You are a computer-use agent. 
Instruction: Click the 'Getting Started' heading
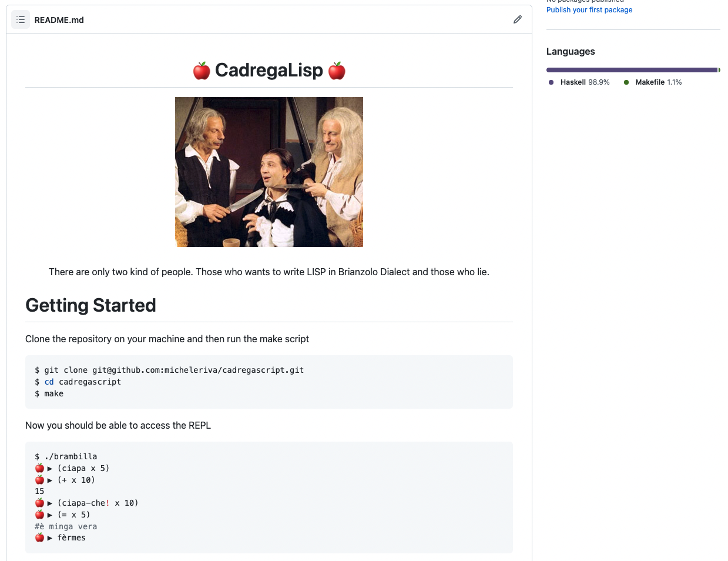click(x=90, y=305)
